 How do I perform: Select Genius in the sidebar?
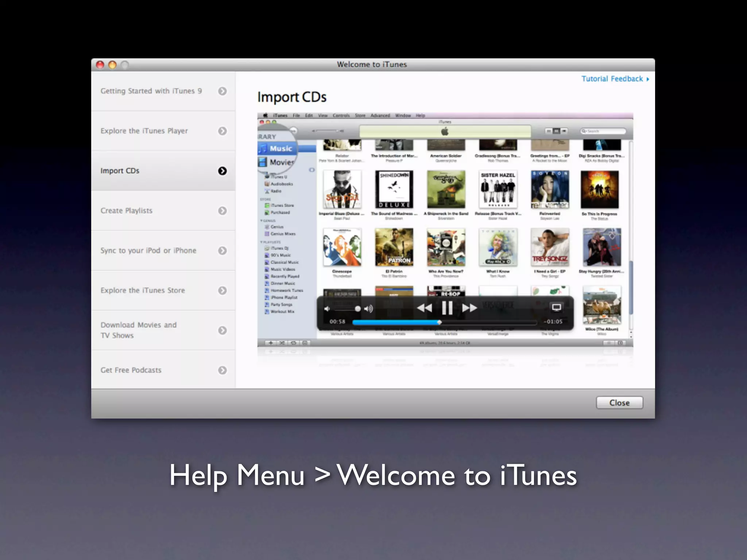point(274,227)
